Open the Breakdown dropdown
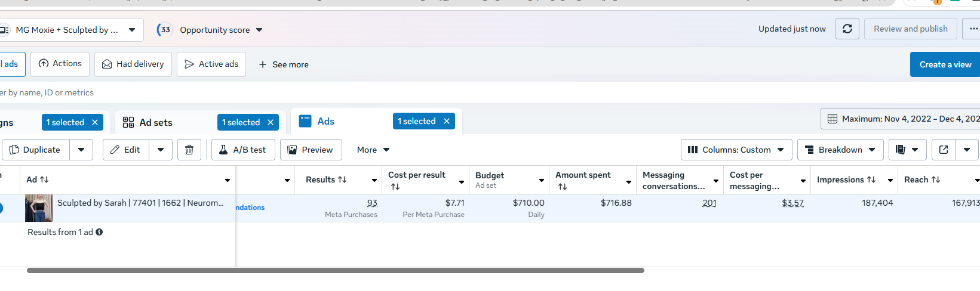The width and height of the screenshot is (980, 291). click(x=840, y=150)
